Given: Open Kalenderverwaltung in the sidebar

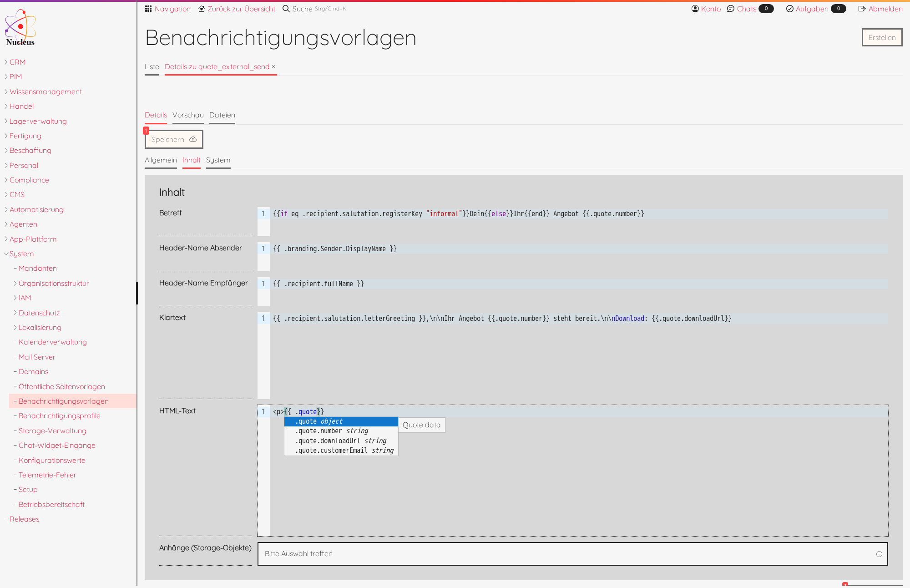Looking at the screenshot, I should point(53,342).
